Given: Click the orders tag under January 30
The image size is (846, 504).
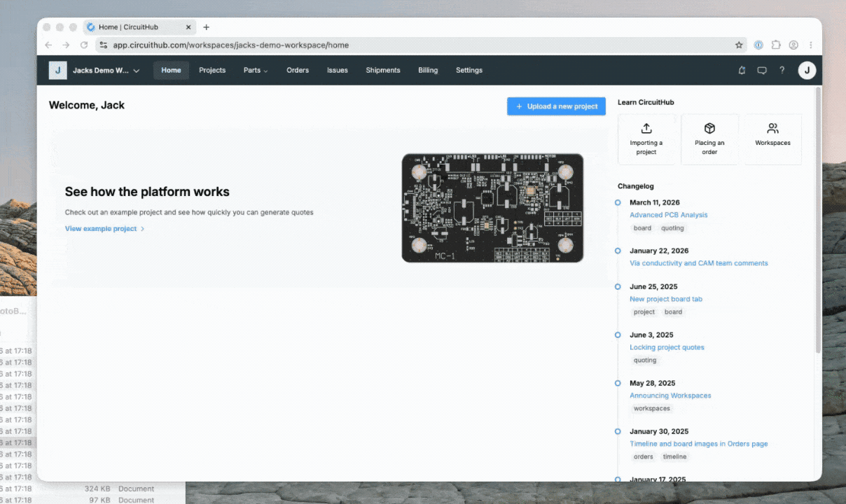Looking at the screenshot, I should (643, 457).
